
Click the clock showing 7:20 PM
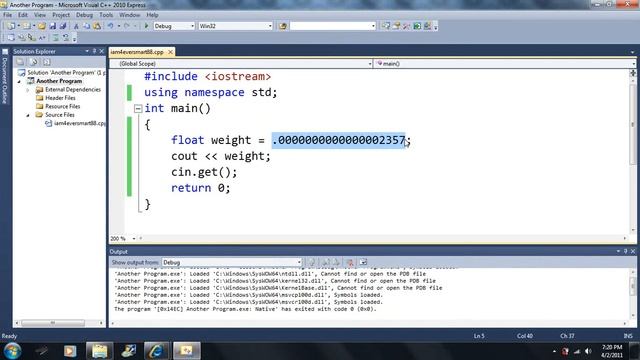pyautogui.click(x=612, y=347)
